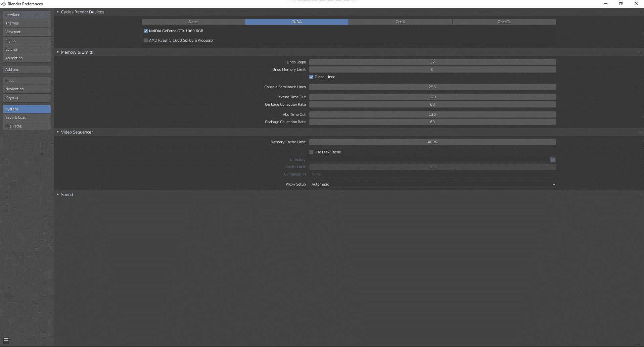
Task: Open the File Paths preferences section
Action: [x=27, y=126]
